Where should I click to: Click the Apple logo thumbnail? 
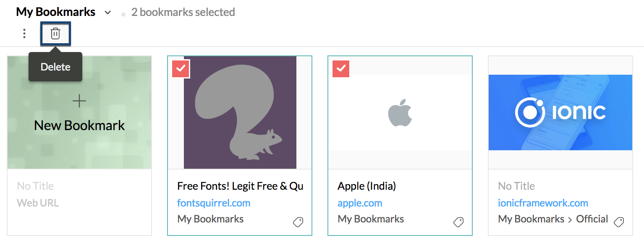[x=400, y=112]
